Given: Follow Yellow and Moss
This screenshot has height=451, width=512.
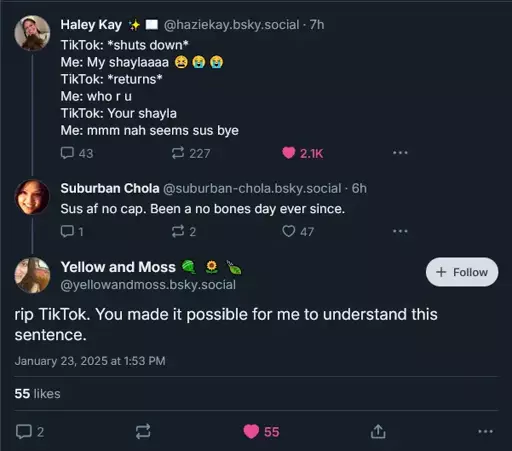Looking at the screenshot, I should [x=462, y=272].
